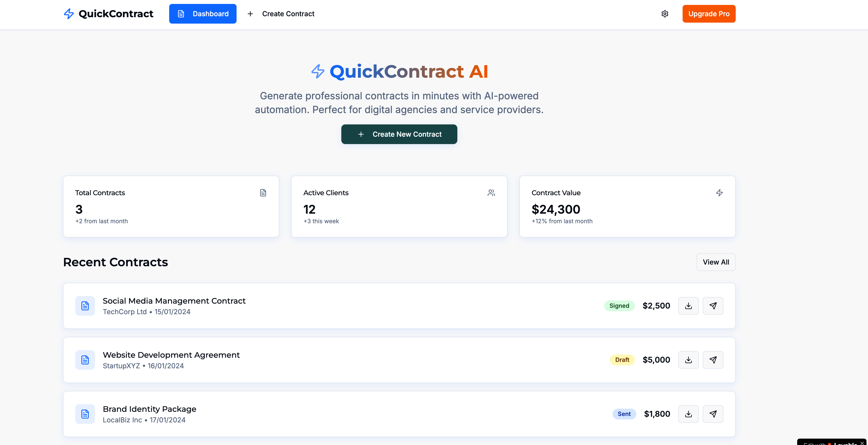
Task: Click the Sent status badge
Action: [624, 414]
